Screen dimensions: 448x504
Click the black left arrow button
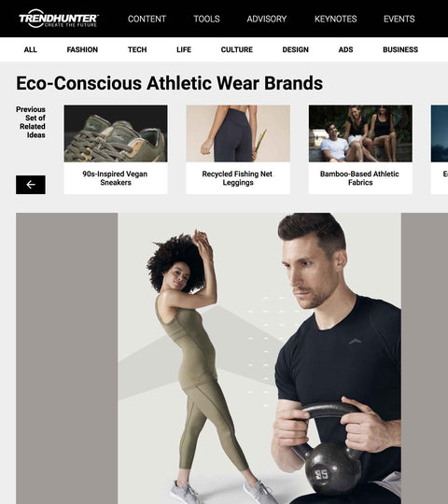[31, 185]
